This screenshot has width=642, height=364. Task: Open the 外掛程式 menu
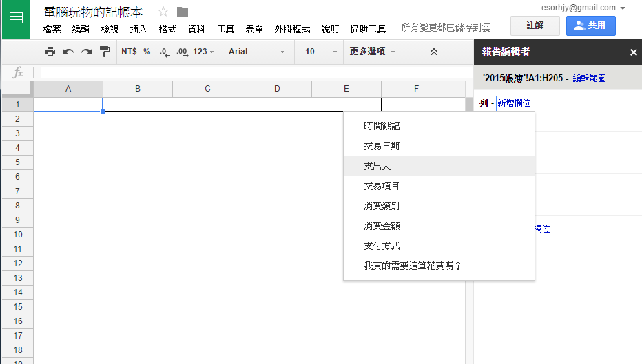tap(292, 29)
